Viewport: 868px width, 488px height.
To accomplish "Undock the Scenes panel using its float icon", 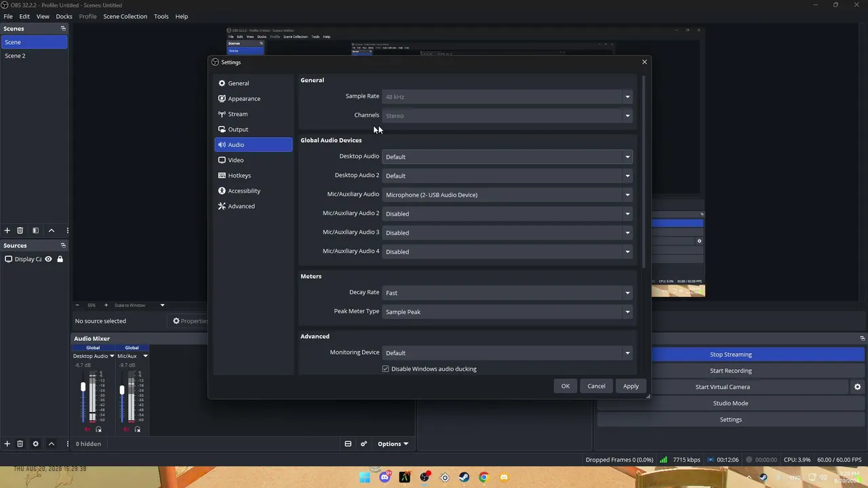I will [63, 28].
